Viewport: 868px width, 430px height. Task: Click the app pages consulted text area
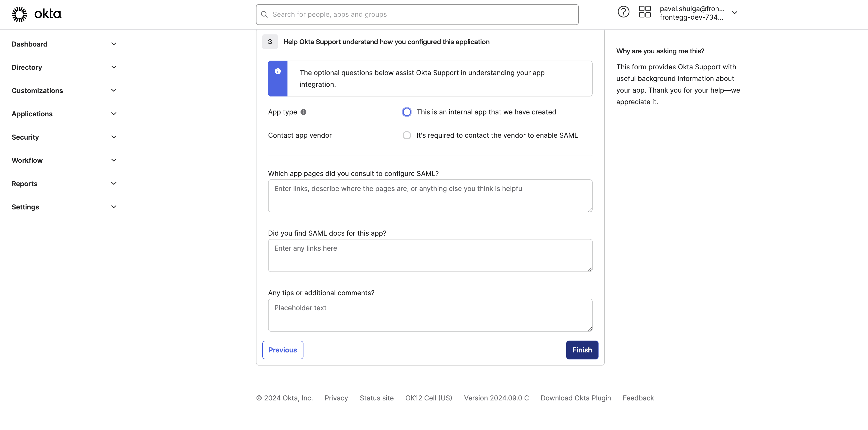pyautogui.click(x=430, y=196)
